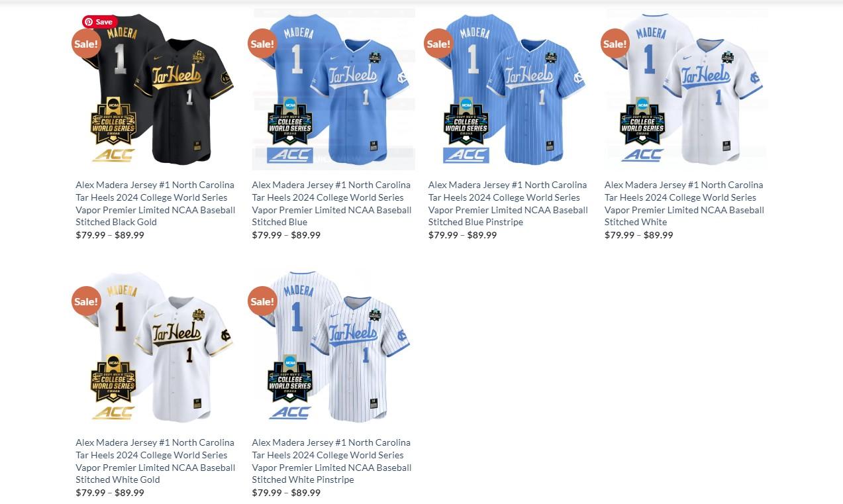The image size is (843, 504).
Task: Click Sale badge on Blue jersey
Action: coord(262,44)
